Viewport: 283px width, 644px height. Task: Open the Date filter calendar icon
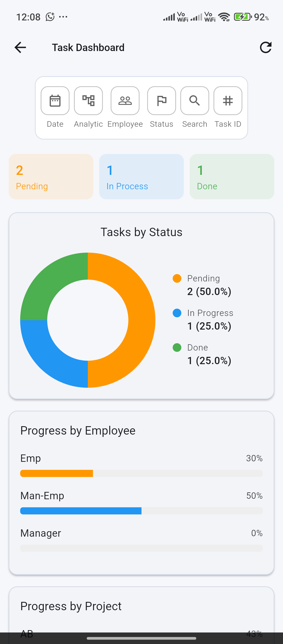coord(55,101)
